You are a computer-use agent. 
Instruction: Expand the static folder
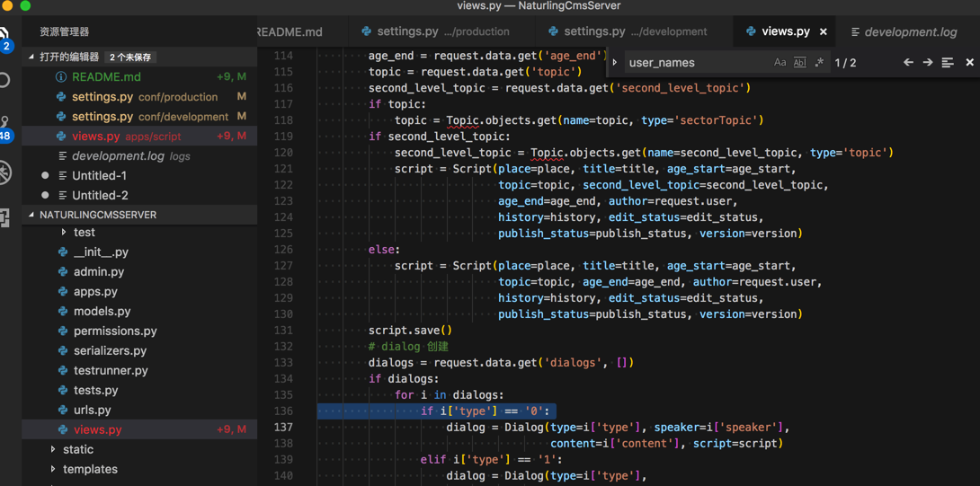click(54, 449)
